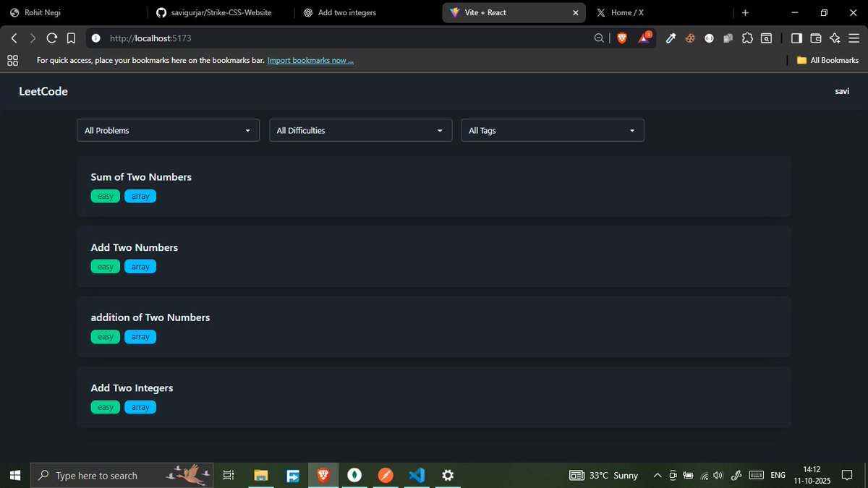Open the Sum of Two Numbers problem

click(x=141, y=176)
